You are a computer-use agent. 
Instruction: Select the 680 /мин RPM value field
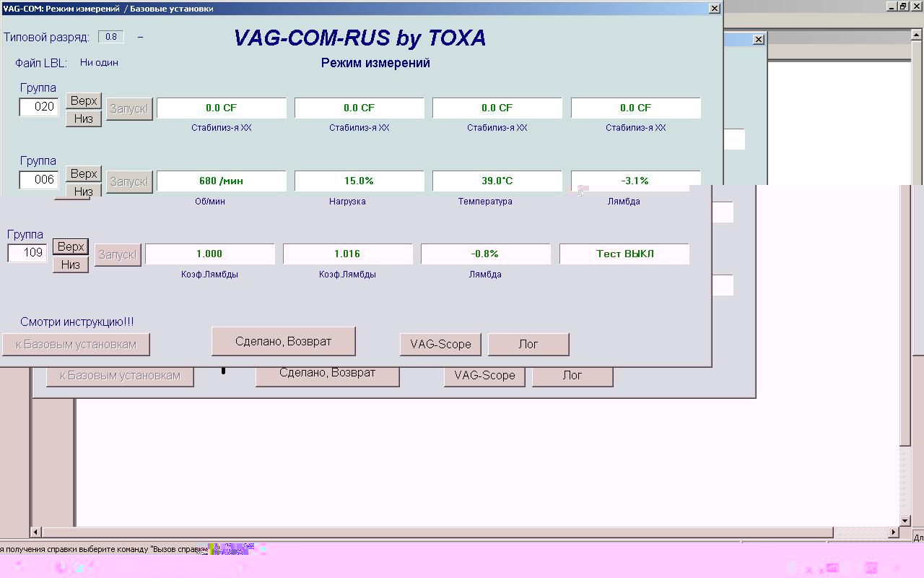221,181
